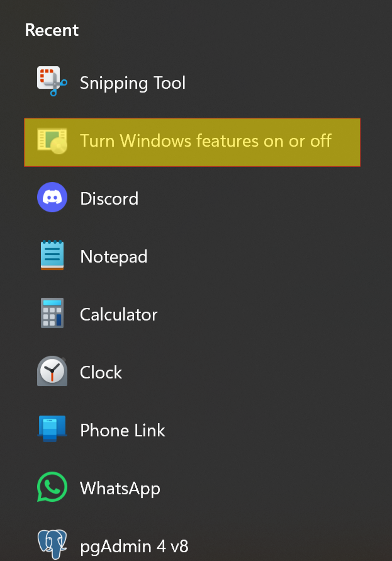Launch Discord via its name label
Viewport: 392px width, 561px height.
pos(109,199)
